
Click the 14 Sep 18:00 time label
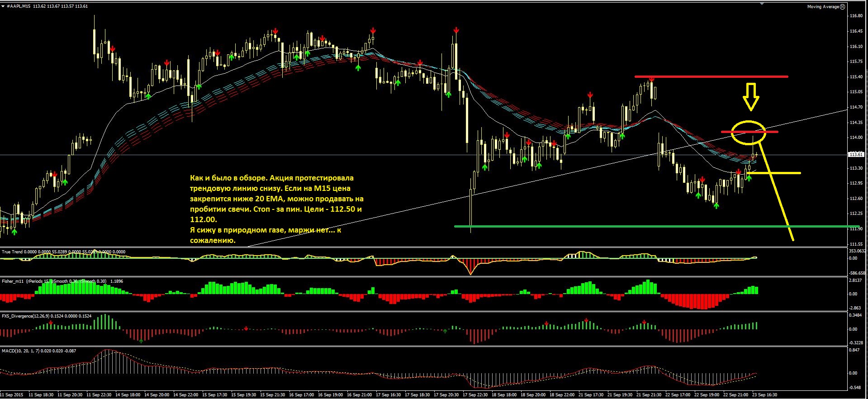[128, 395]
